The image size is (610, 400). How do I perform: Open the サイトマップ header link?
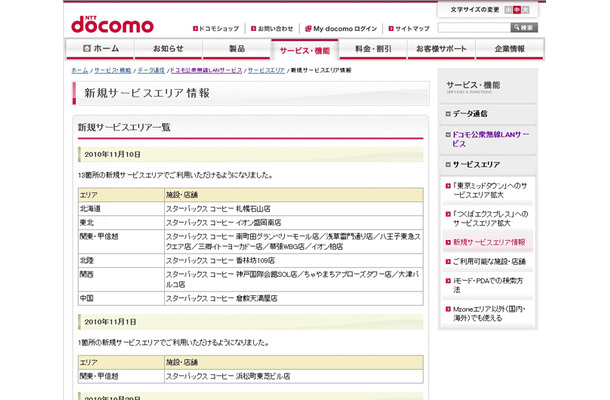click(x=409, y=28)
